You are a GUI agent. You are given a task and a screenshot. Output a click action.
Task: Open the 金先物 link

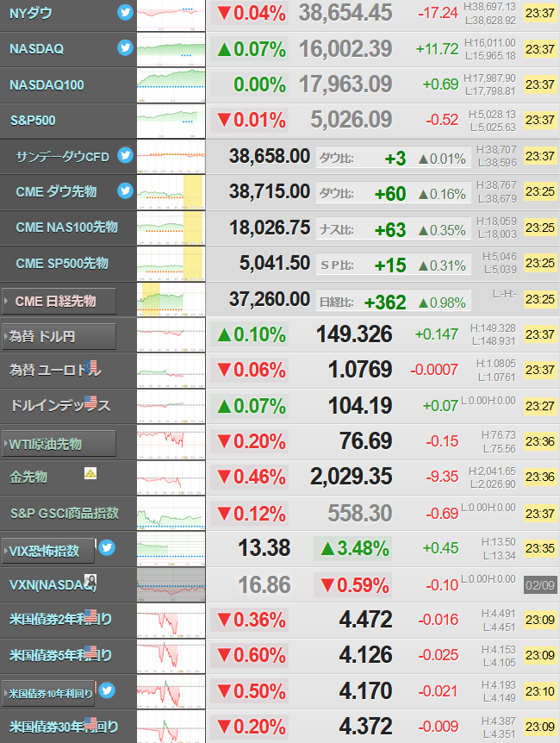pos(28,478)
